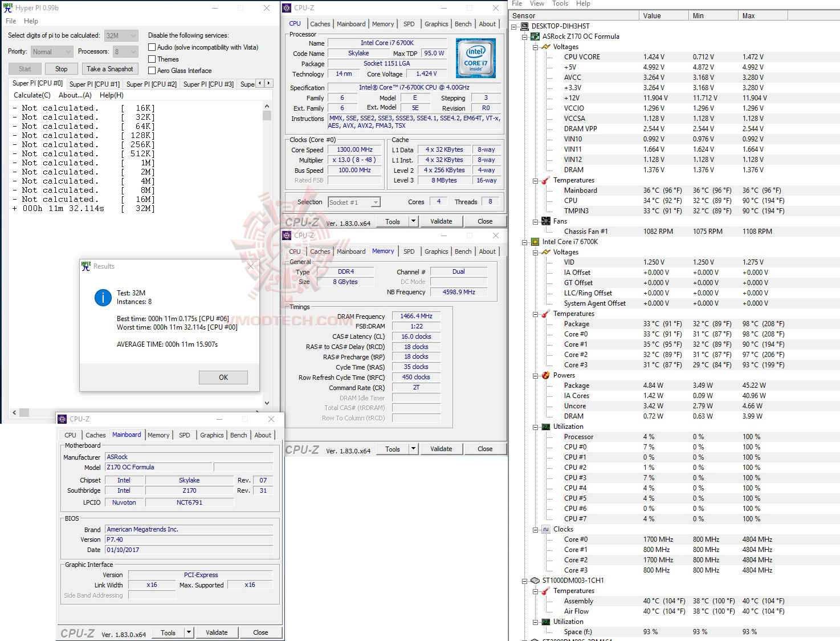
Task: Click the Utilization icon under Intel Core i7 6700K
Action: (545, 427)
